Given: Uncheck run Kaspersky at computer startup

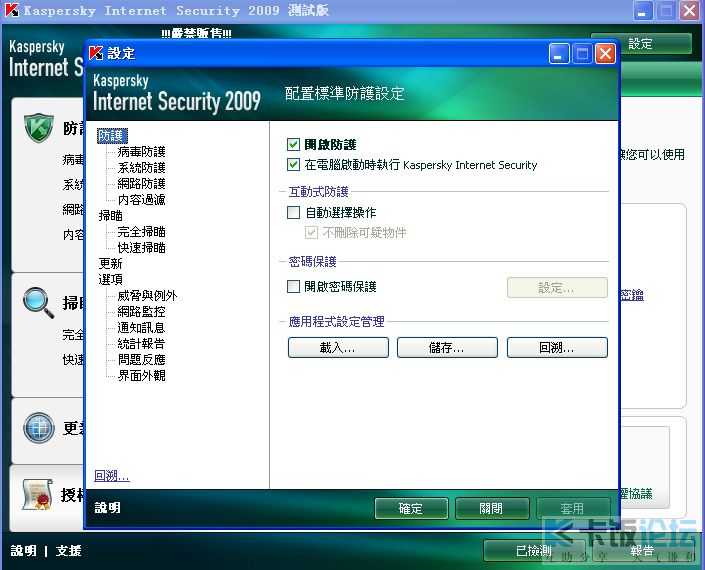Looking at the screenshot, I should pos(293,165).
